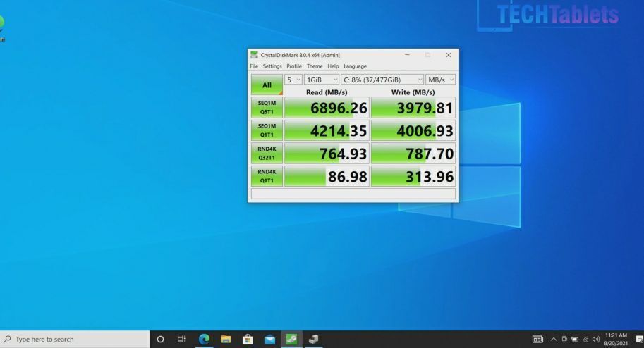Start the SEQ1M Q8T1 test

267,108
